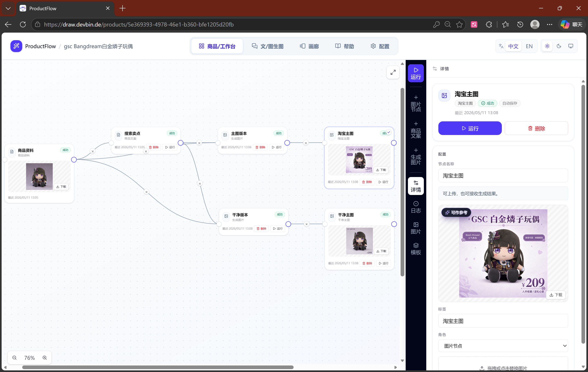Open the 画廊 tab
The width and height of the screenshot is (588, 372).
tap(309, 46)
